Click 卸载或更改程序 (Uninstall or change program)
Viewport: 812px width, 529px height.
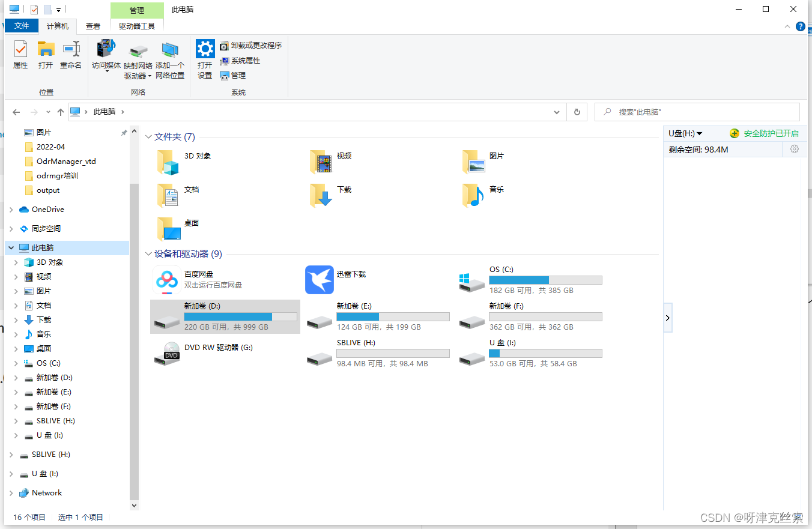pos(250,46)
